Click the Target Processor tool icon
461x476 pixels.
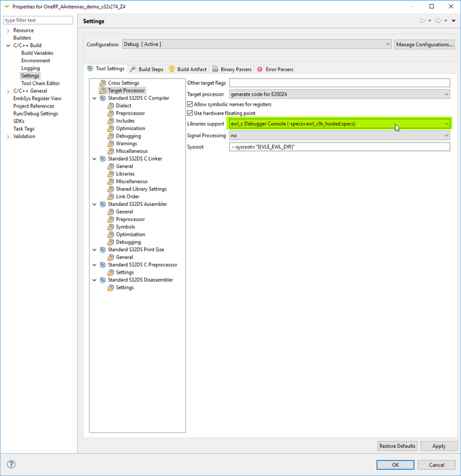pyautogui.click(x=103, y=91)
